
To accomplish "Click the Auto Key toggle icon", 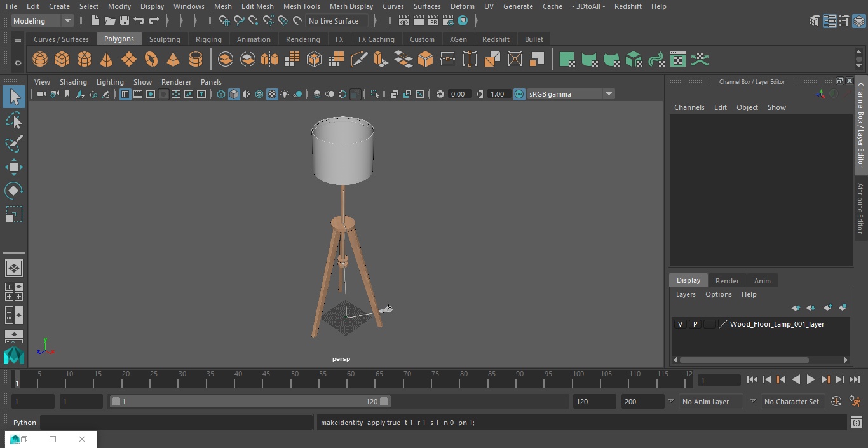I will coord(836,402).
